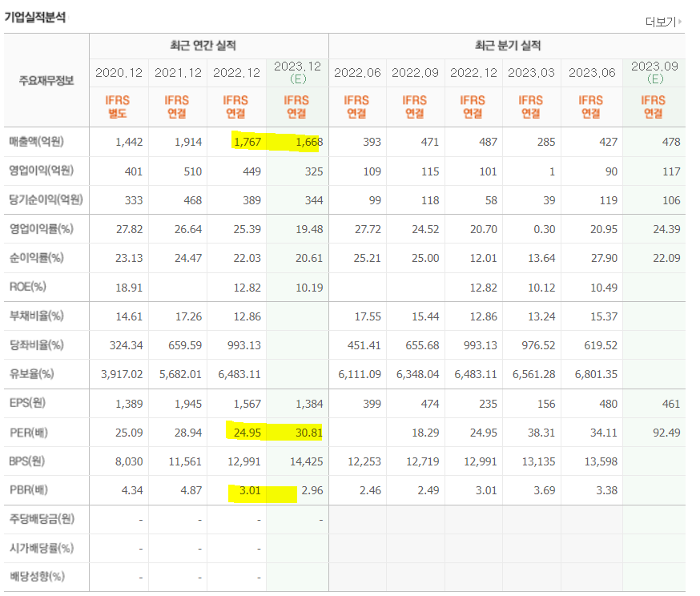The width and height of the screenshot is (700, 596).
Task: Open the 더보기 link
Action: pos(660,22)
